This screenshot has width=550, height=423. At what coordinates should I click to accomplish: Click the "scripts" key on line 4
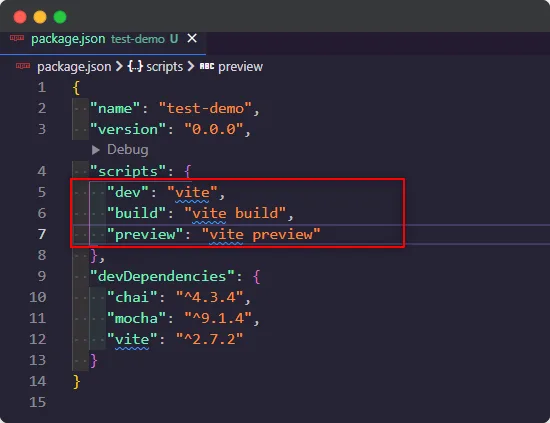128,172
